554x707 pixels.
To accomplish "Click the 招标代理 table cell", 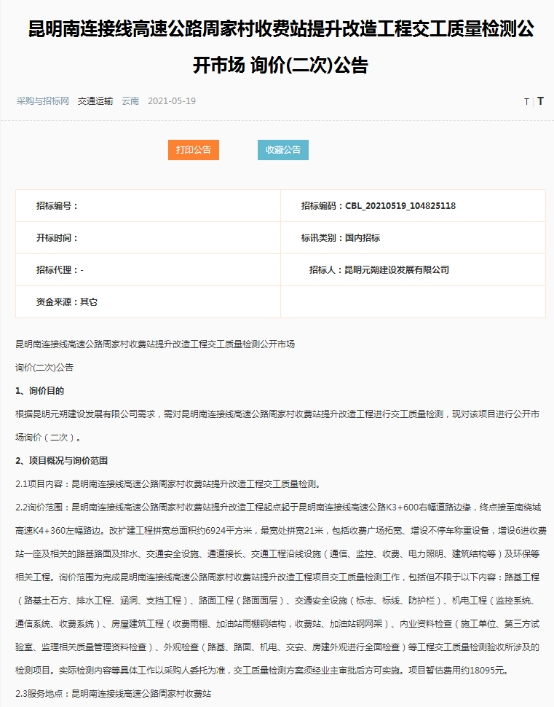I will pyautogui.click(x=148, y=270).
